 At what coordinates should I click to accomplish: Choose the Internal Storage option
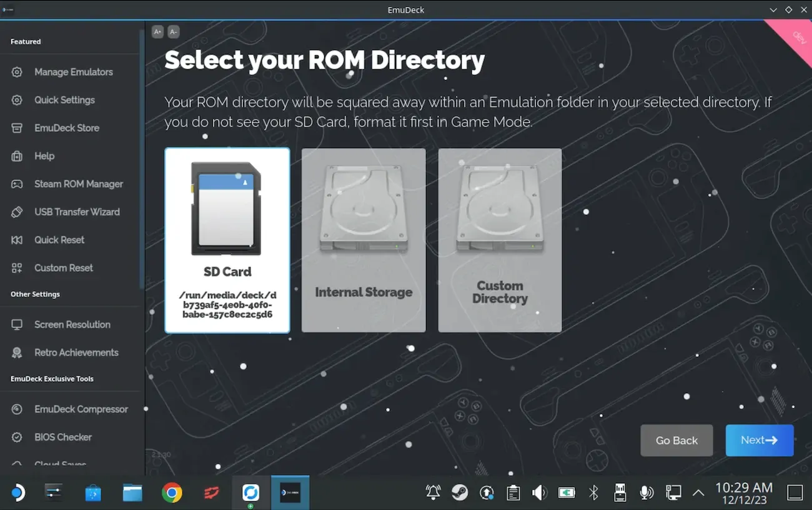(x=364, y=240)
